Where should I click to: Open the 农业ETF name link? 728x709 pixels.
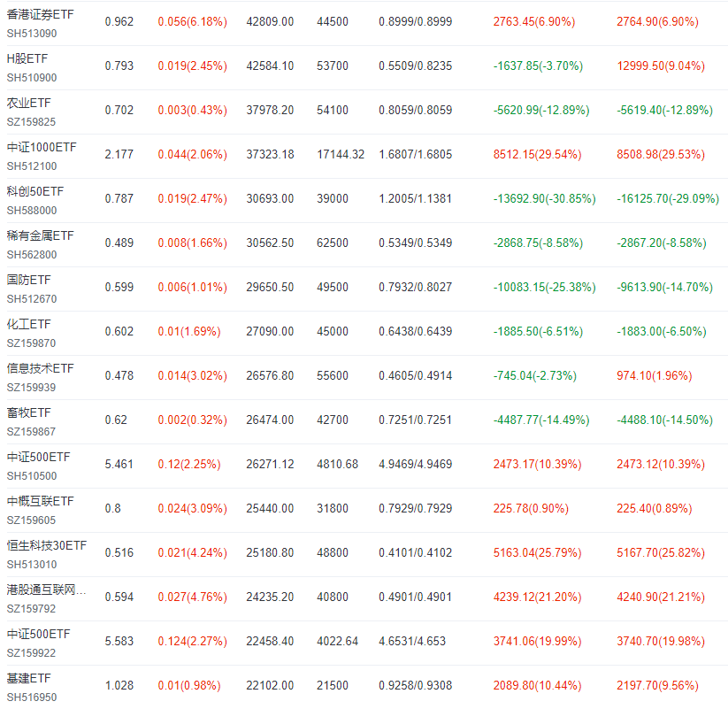point(29,104)
